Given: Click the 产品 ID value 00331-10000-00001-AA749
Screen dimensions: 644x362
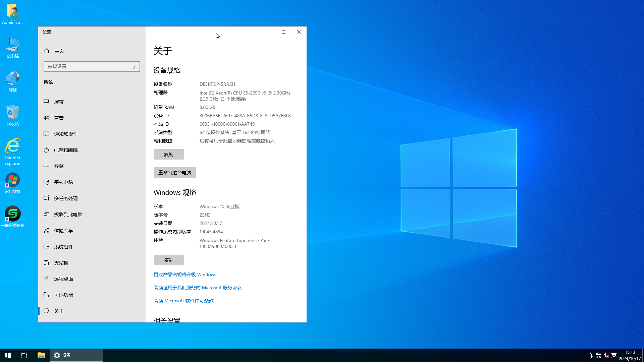Looking at the screenshot, I should 227,124.
